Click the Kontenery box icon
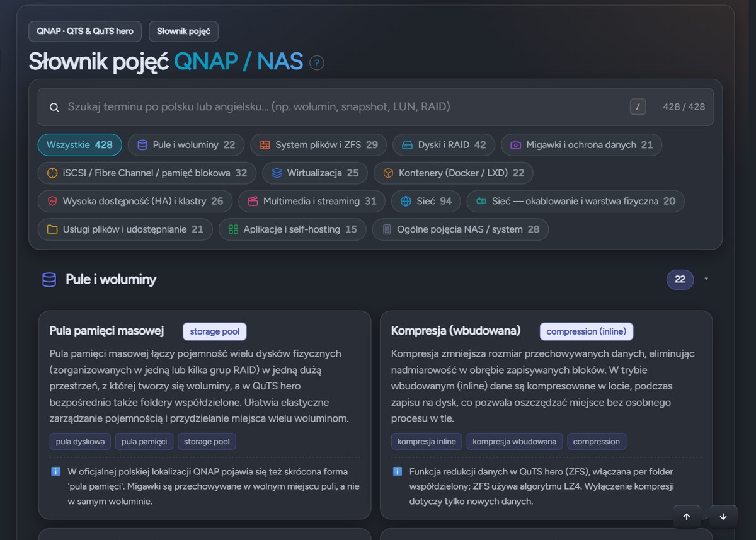Screen dimensions: 756x540 388,173
